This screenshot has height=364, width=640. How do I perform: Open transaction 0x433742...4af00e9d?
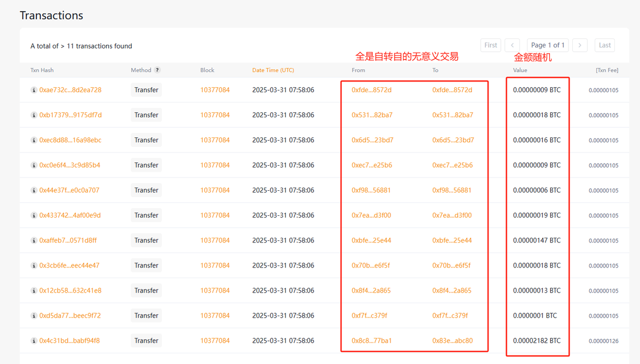(x=70, y=215)
